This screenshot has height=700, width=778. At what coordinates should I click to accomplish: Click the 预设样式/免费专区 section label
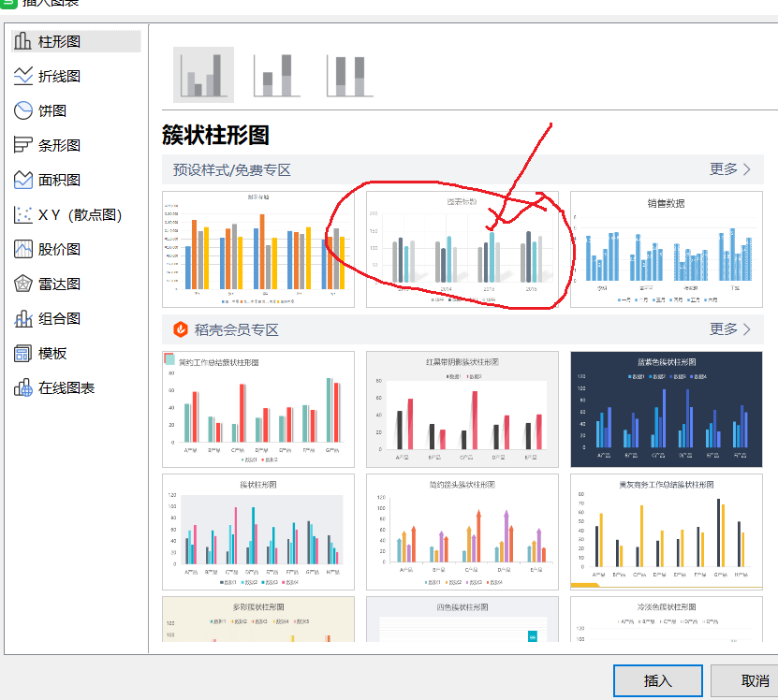point(231,169)
